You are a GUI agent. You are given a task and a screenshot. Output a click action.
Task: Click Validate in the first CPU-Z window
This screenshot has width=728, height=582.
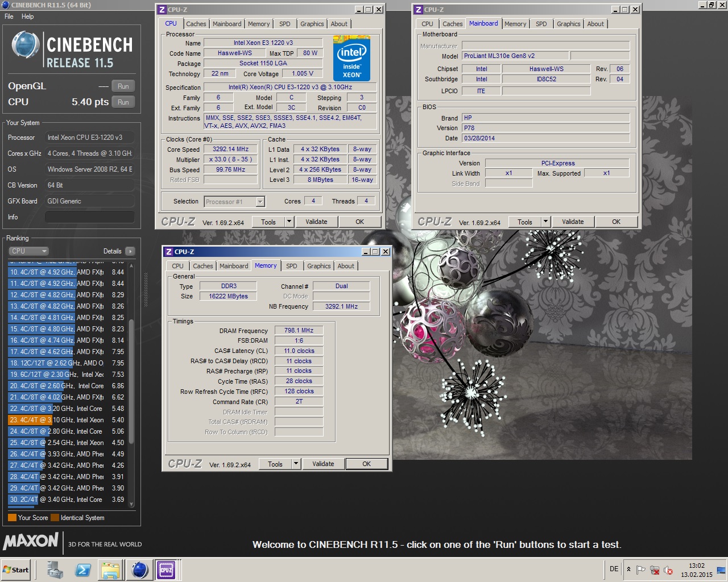[316, 222]
